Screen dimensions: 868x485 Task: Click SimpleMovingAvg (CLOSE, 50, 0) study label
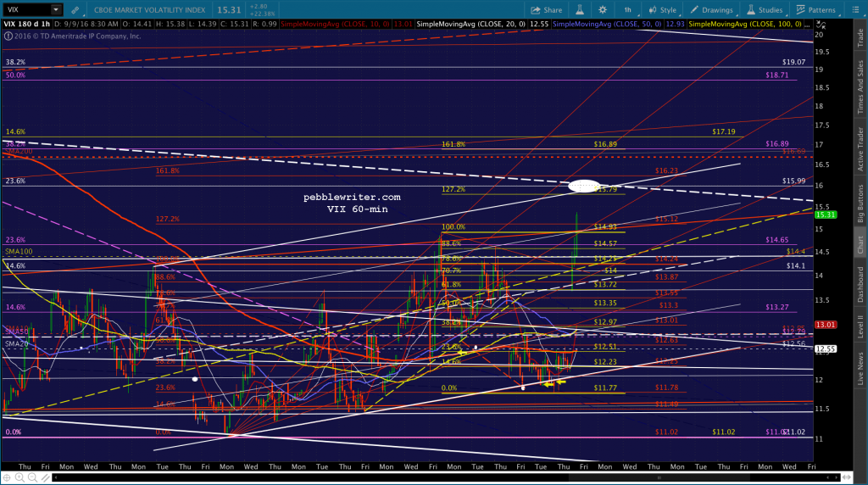(607, 25)
